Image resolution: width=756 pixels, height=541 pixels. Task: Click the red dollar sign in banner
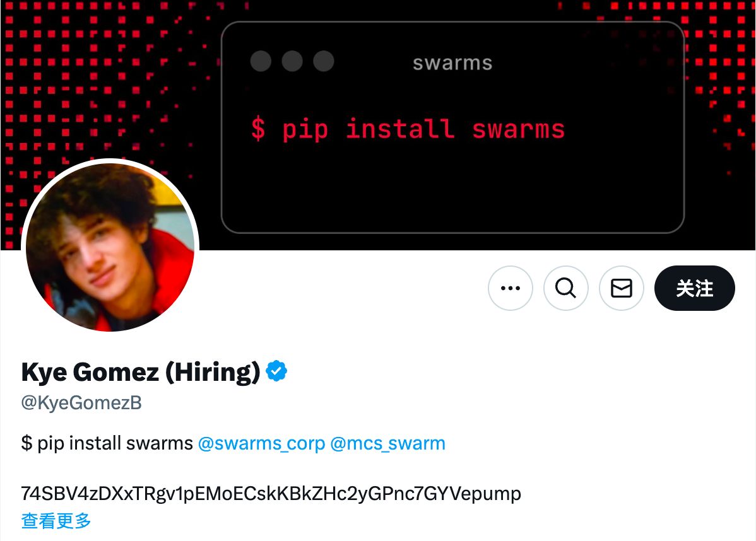tap(258, 129)
